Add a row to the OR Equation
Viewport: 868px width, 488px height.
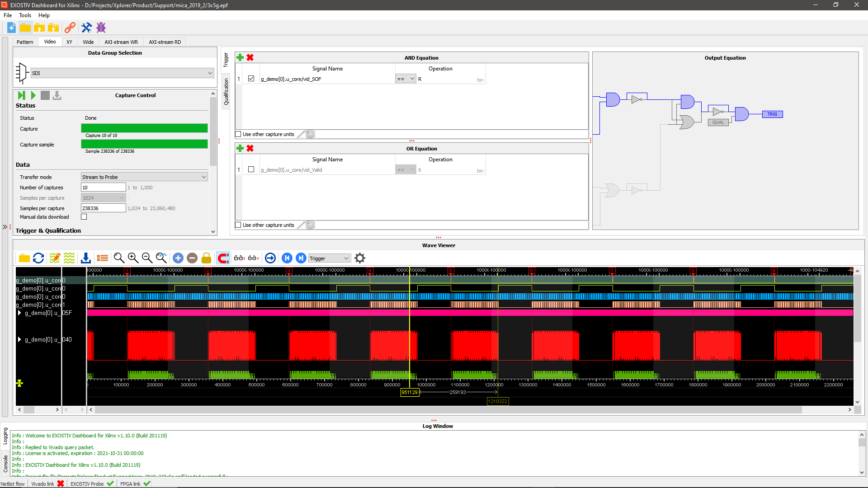(x=240, y=148)
